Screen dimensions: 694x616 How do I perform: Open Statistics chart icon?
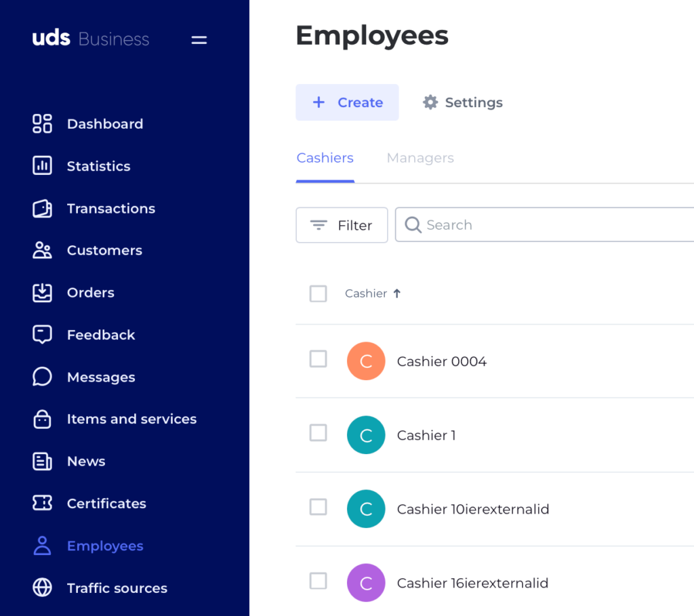[42, 166]
